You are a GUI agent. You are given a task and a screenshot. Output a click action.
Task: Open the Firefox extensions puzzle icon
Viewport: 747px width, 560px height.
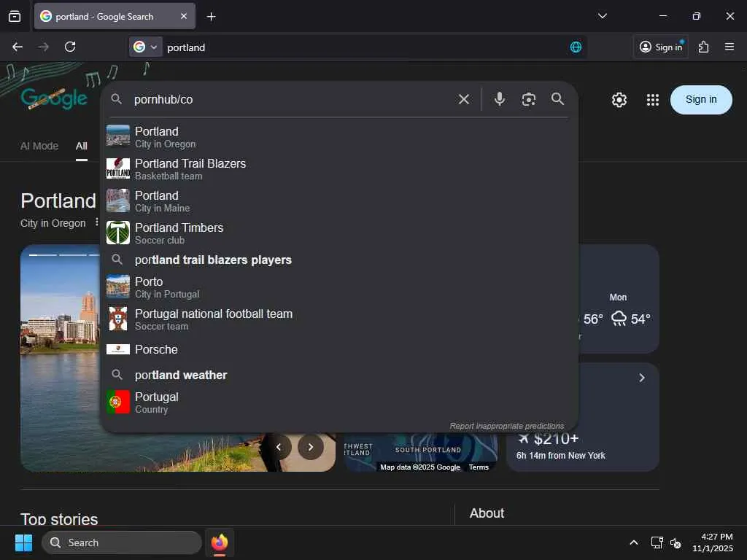click(703, 47)
